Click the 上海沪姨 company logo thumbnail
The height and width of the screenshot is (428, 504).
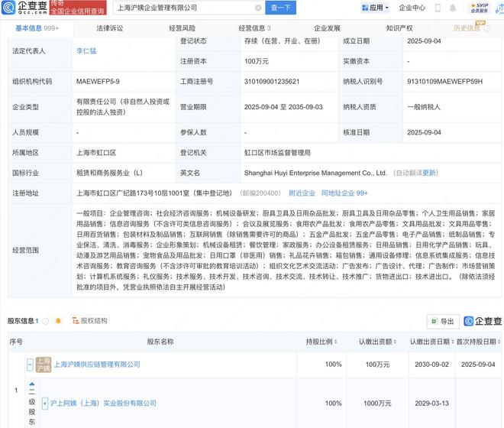point(44,365)
